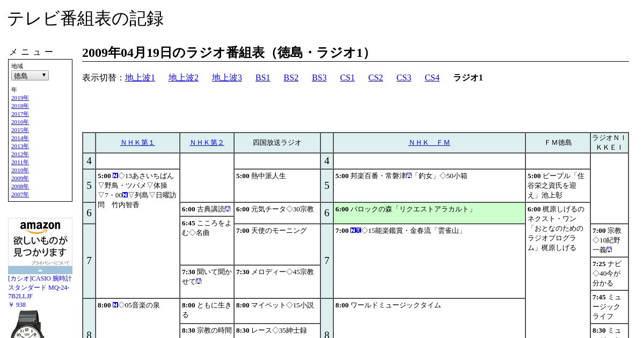Select the 7:45 ミュージックライフ program
The height and width of the screenshot is (338, 644).
[609, 307]
